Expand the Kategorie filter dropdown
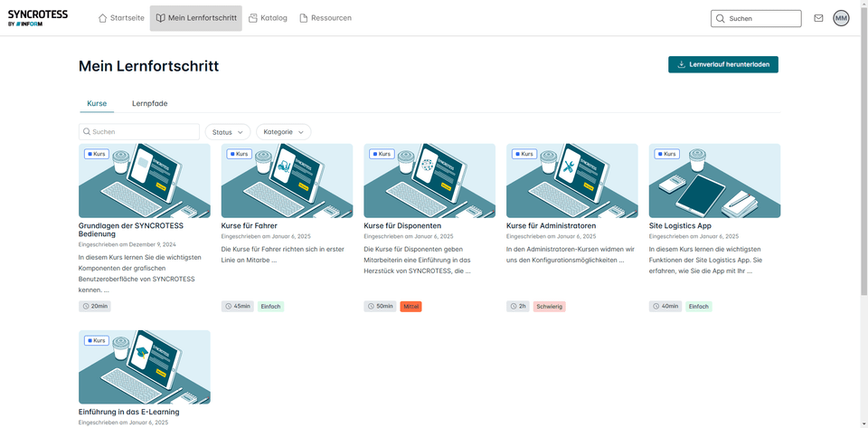 283,132
